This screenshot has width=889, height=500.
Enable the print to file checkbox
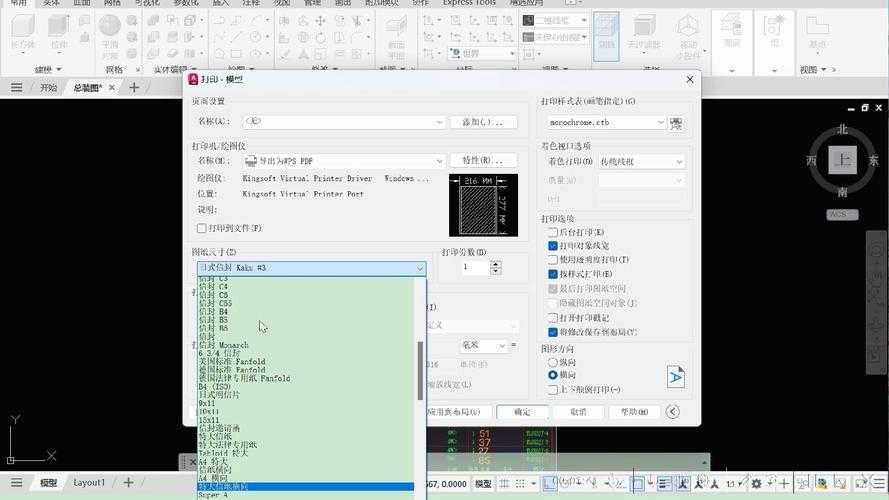pyautogui.click(x=202, y=228)
